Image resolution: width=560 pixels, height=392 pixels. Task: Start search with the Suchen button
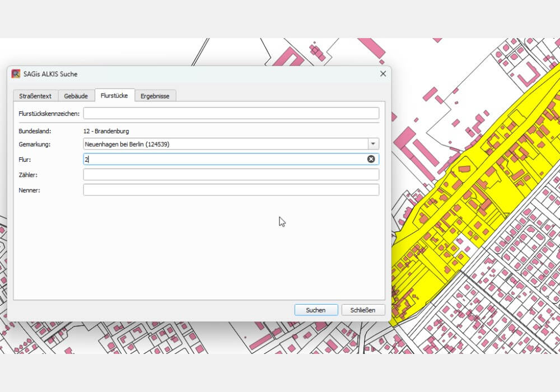pyautogui.click(x=316, y=310)
